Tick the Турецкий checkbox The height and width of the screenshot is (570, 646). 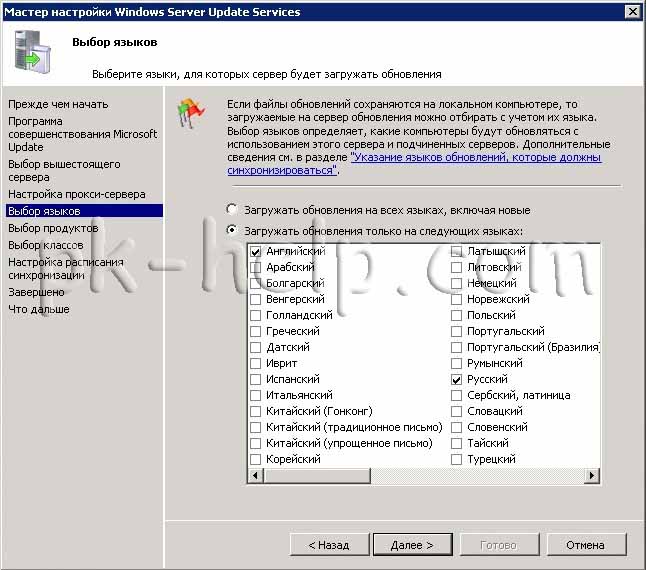[x=456, y=459]
